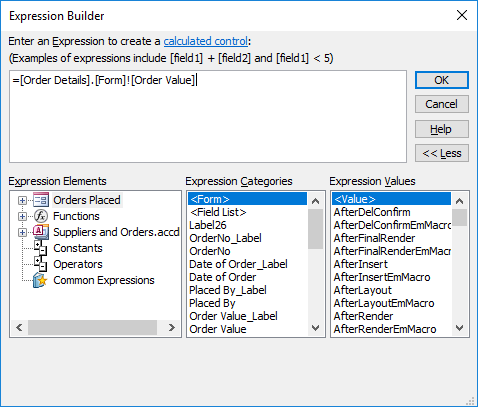Select the Operators tree icon

pyautogui.click(x=41, y=264)
